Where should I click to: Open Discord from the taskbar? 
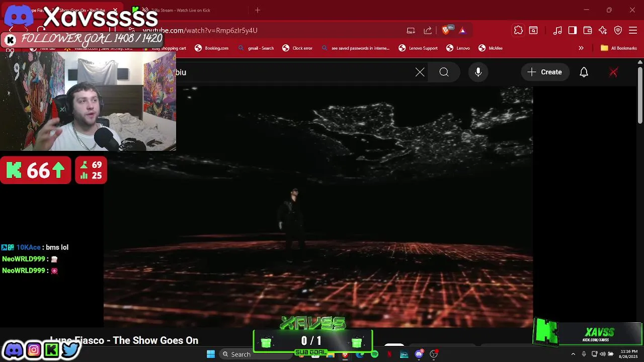tap(419, 354)
